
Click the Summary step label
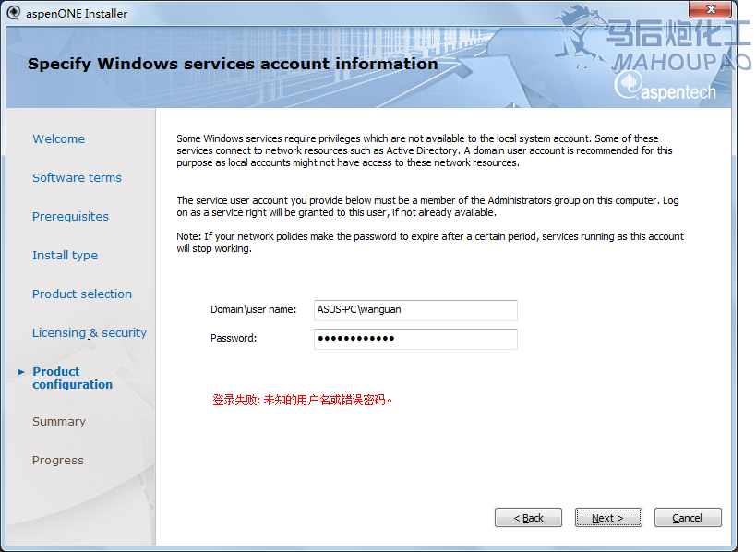[59, 421]
